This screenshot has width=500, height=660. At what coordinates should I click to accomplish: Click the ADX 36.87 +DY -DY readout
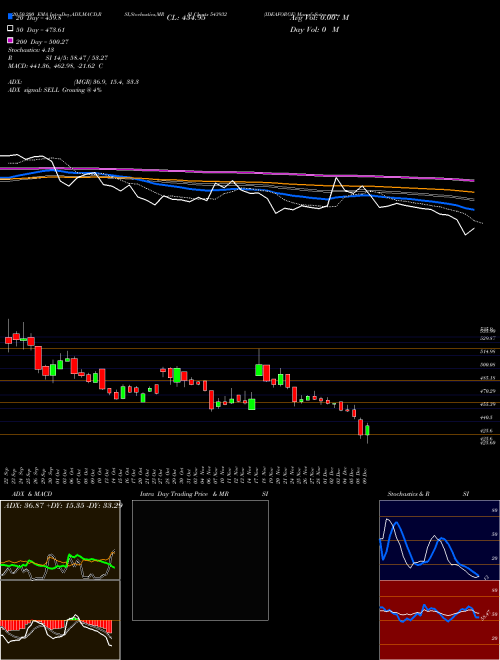(x=63, y=505)
